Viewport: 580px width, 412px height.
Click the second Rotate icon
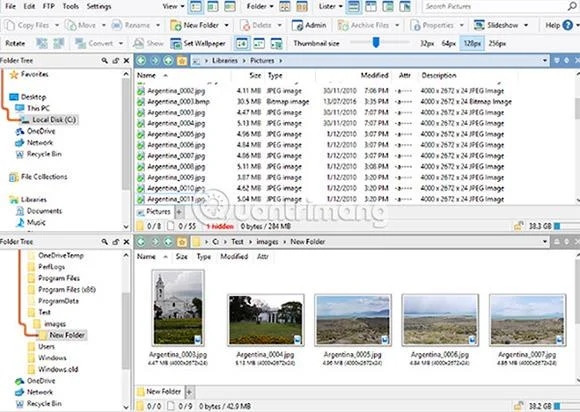pyautogui.click(x=59, y=43)
